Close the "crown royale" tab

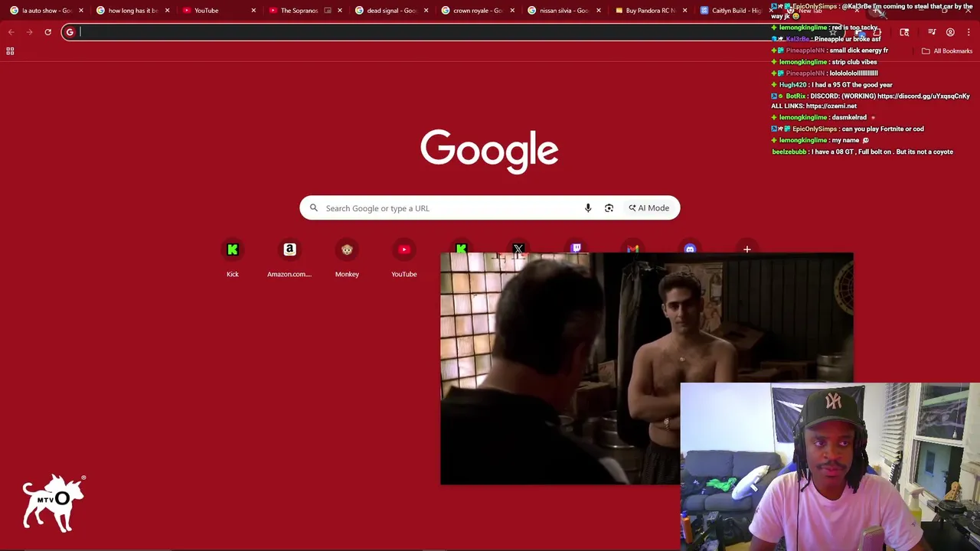tap(512, 11)
